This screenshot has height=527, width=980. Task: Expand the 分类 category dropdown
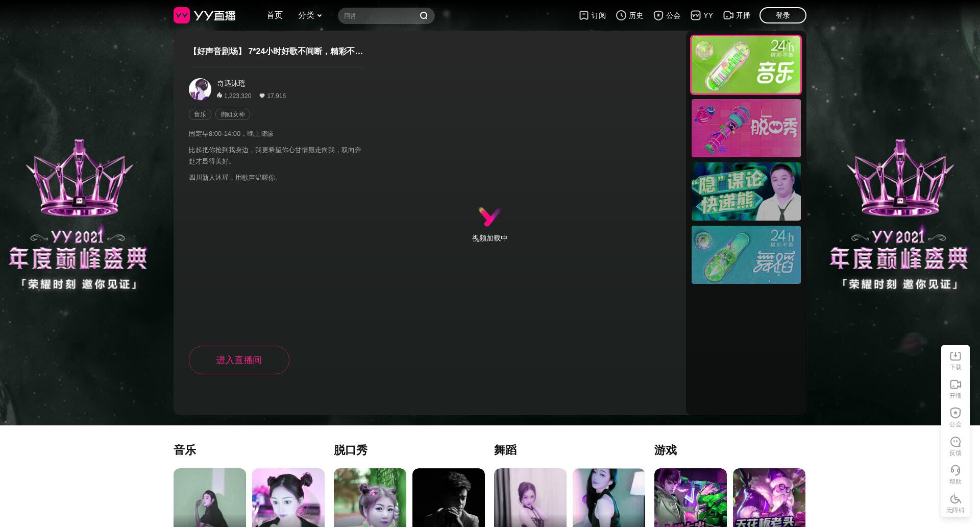coord(310,15)
